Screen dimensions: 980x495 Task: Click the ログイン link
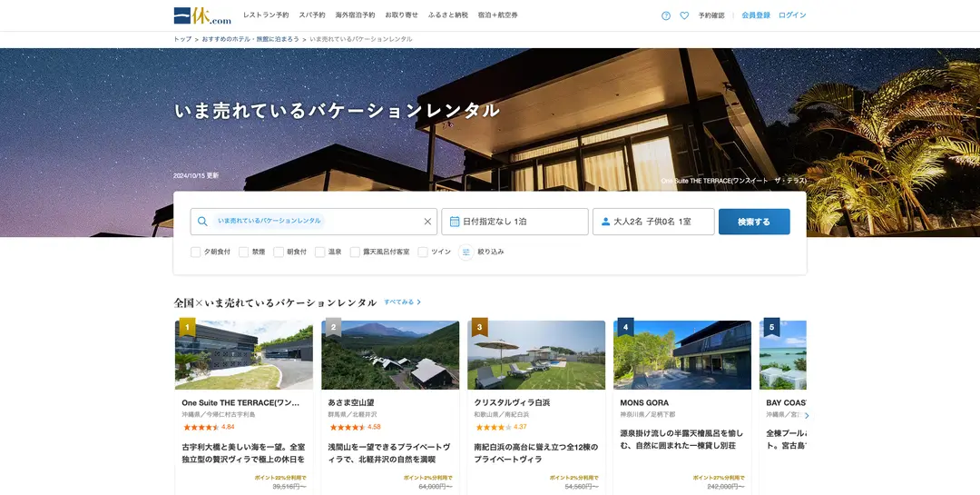(x=792, y=15)
